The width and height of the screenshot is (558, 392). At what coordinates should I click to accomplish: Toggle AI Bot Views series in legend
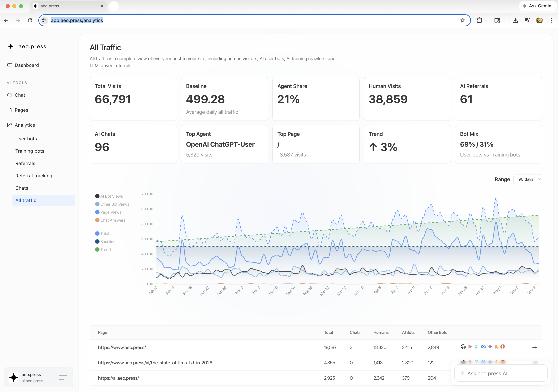tap(109, 196)
